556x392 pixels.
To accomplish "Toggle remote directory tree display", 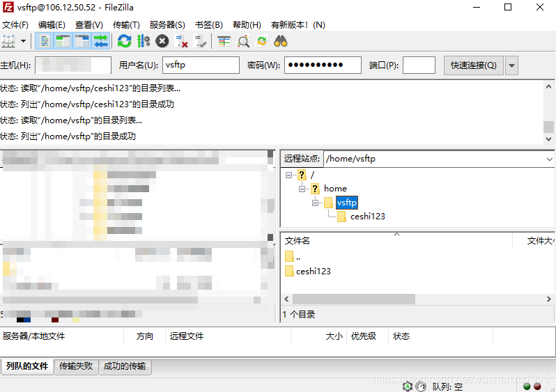I will pos(82,41).
